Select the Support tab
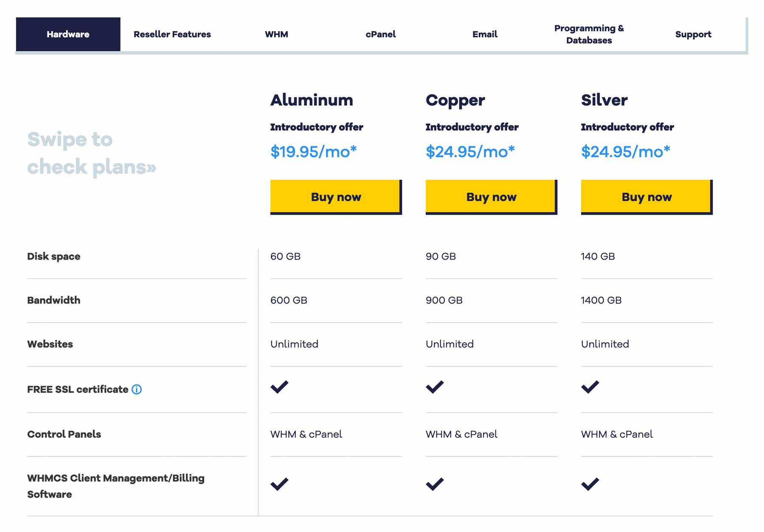The height and width of the screenshot is (532, 764). (x=694, y=34)
